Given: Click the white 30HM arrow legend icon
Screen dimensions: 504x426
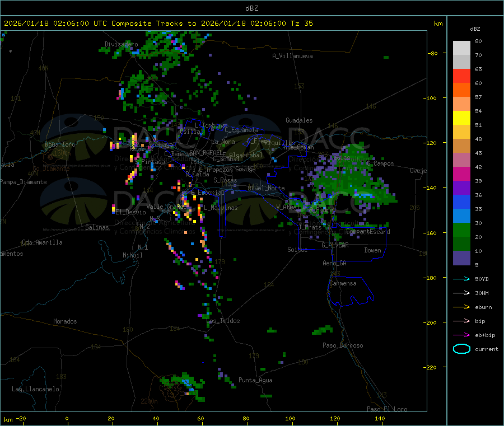Looking at the screenshot, I should [461, 293].
